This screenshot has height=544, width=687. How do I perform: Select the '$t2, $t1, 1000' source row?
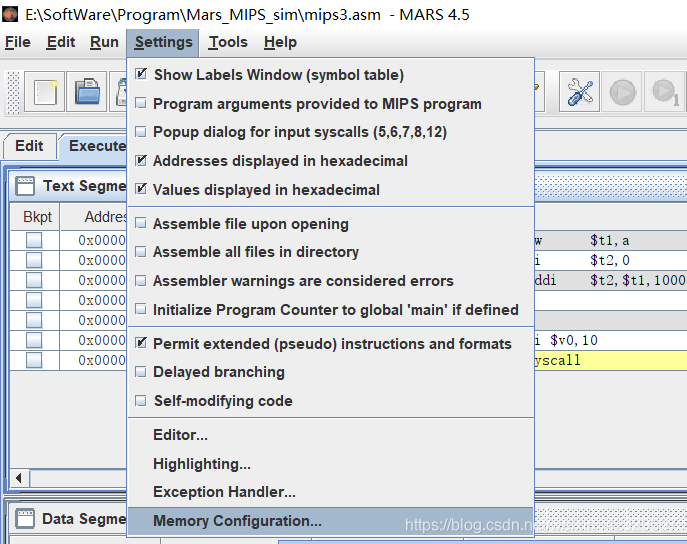coord(610,280)
